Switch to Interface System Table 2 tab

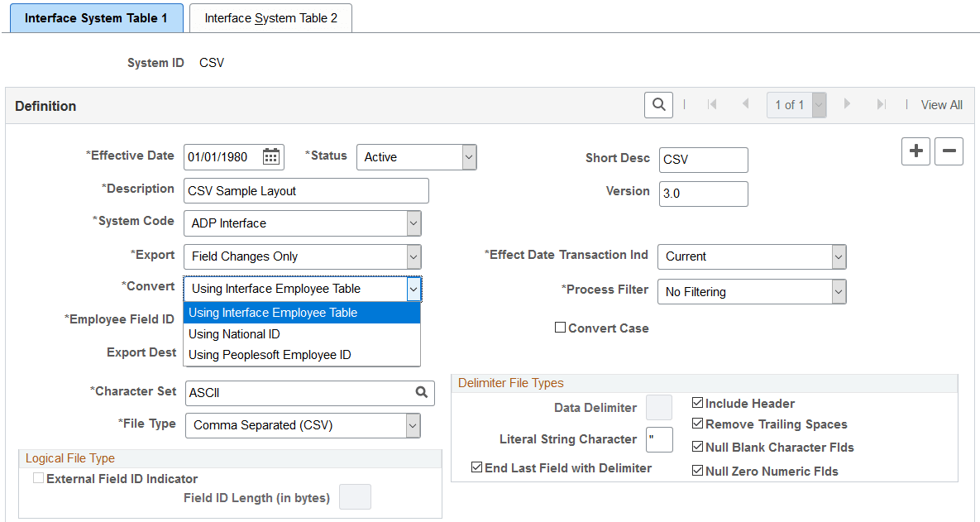270,17
